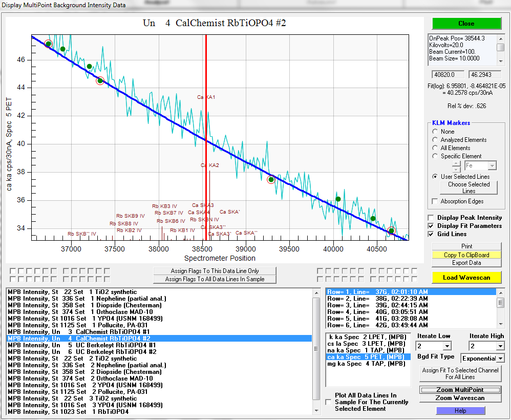Click Copy To ClipBoard button
Screen dimensions: 511x420
[x=466, y=255]
